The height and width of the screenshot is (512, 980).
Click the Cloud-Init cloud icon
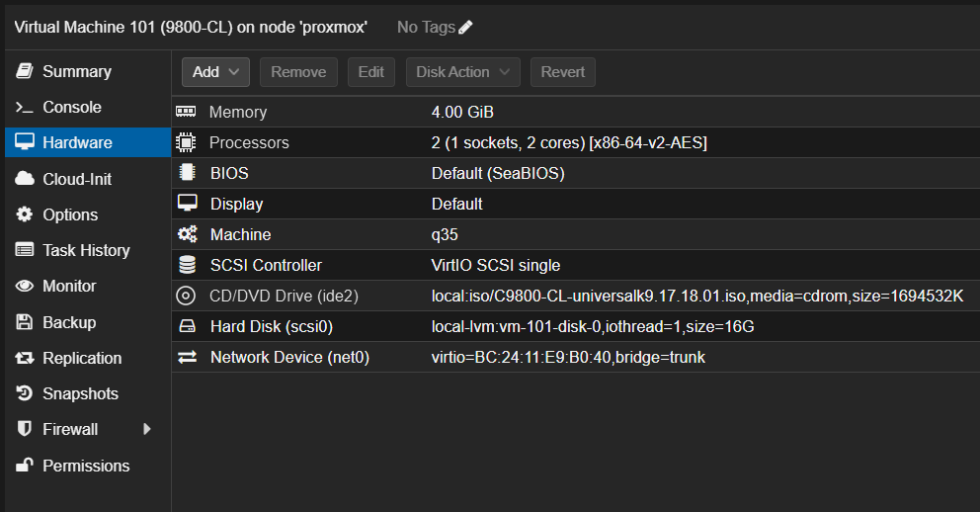tap(25, 179)
